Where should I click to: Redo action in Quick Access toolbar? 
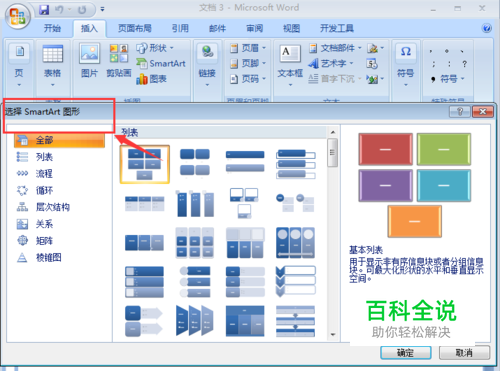pyautogui.click(x=82, y=10)
